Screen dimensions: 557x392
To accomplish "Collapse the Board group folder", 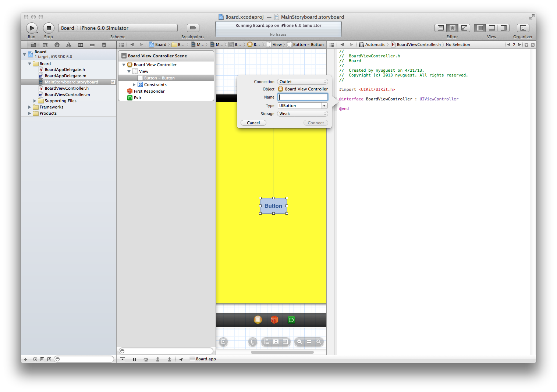I will pos(30,64).
